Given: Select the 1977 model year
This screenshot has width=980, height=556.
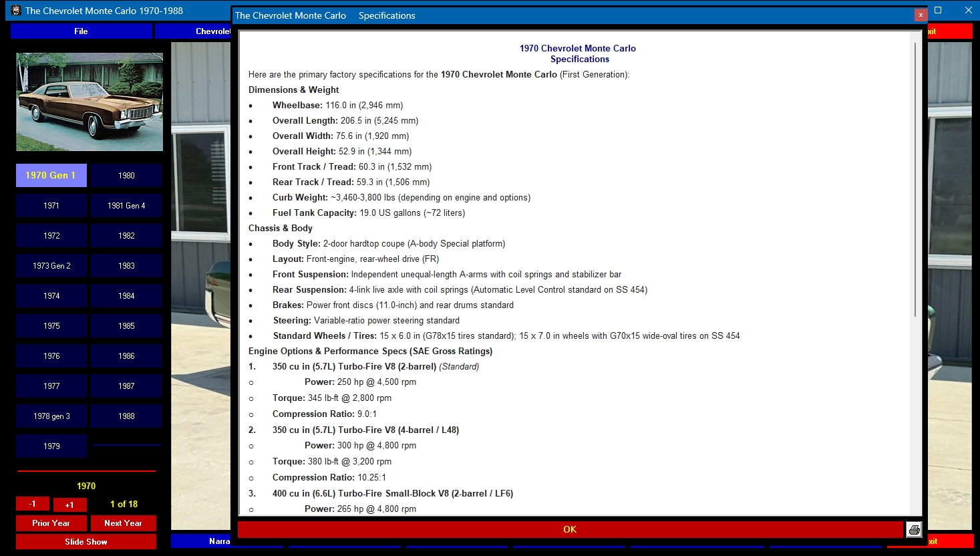Looking at the screenshot, I should point(51,386).
